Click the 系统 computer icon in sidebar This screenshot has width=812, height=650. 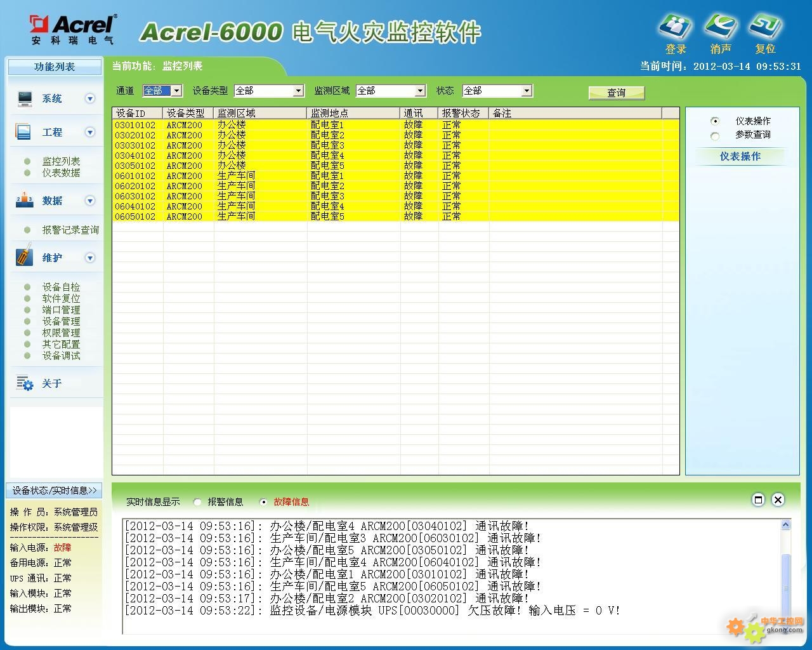click(25, 98)
